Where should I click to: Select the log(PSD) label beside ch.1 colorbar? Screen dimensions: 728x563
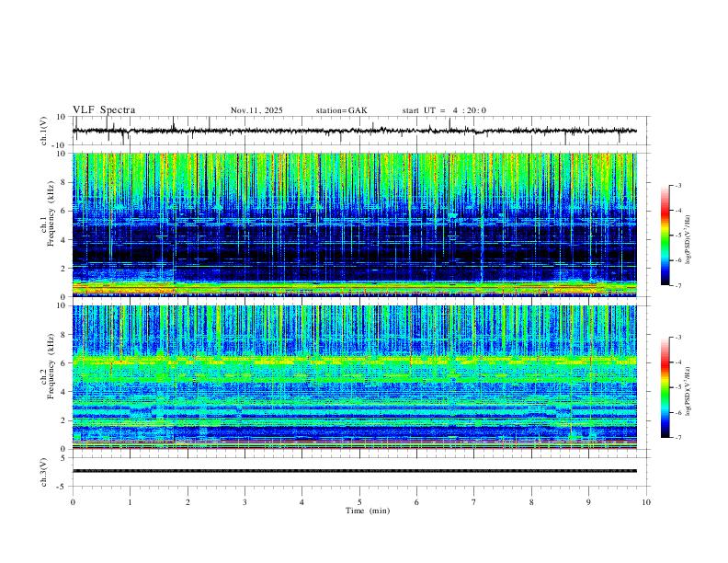688,239
